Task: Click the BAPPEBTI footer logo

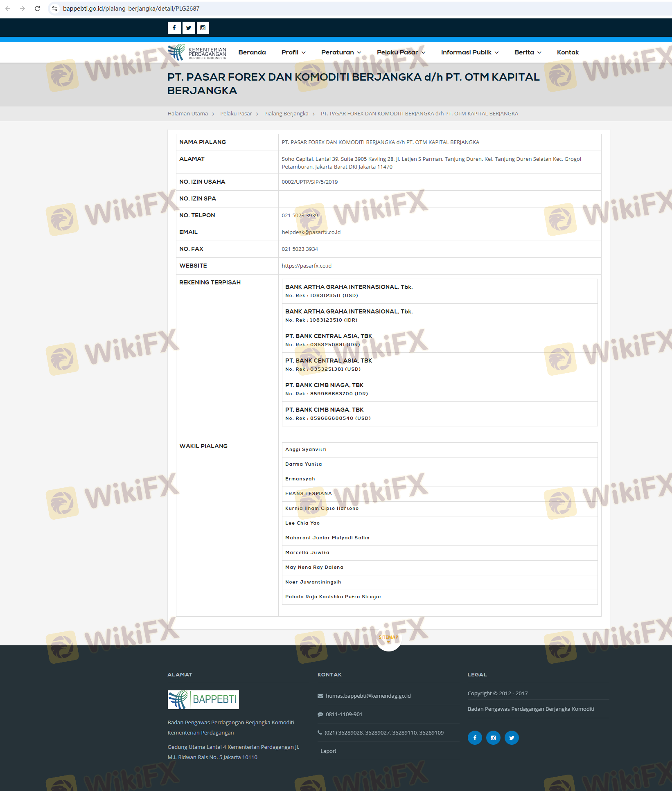Action: point(203,699)
